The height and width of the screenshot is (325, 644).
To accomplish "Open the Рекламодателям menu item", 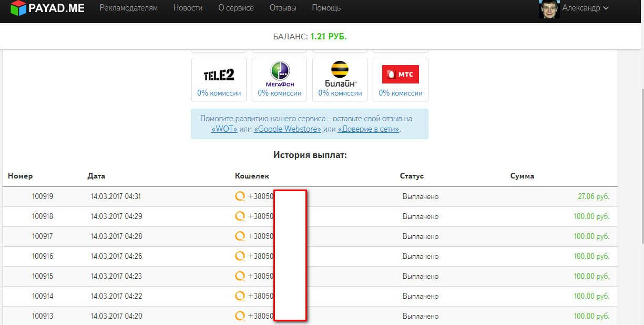I will [x=128, y=8].
